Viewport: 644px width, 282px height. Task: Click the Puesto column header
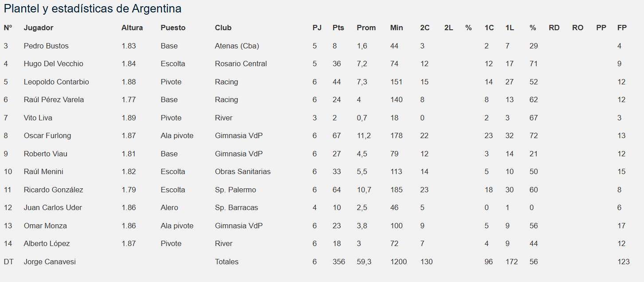173,28
